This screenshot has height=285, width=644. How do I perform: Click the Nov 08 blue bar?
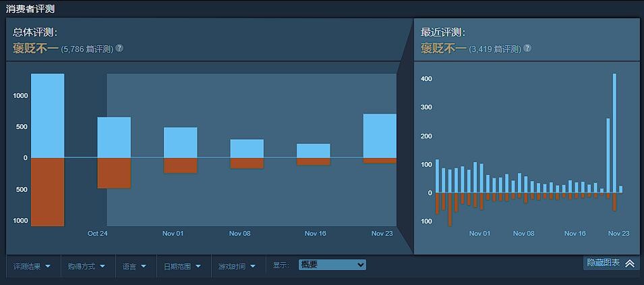(x=247, y=149)
